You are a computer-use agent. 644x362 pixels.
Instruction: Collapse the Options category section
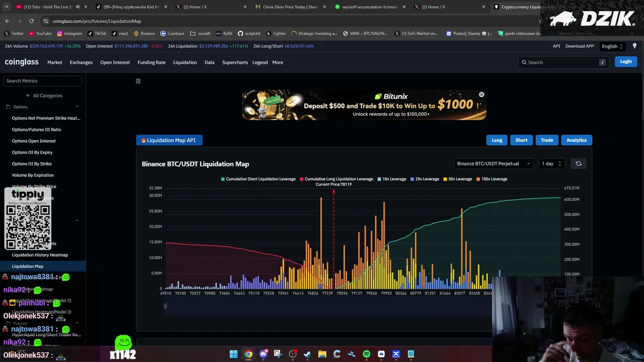77,107
